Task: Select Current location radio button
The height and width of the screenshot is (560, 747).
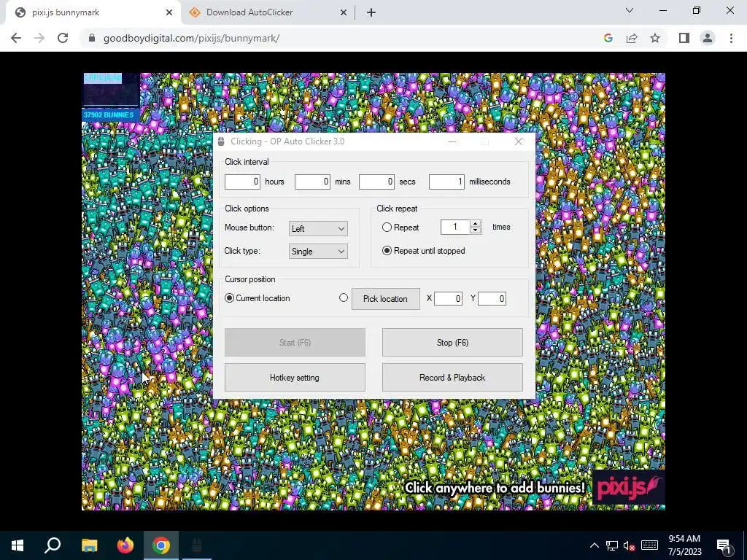Action: (x=229, y=298)
